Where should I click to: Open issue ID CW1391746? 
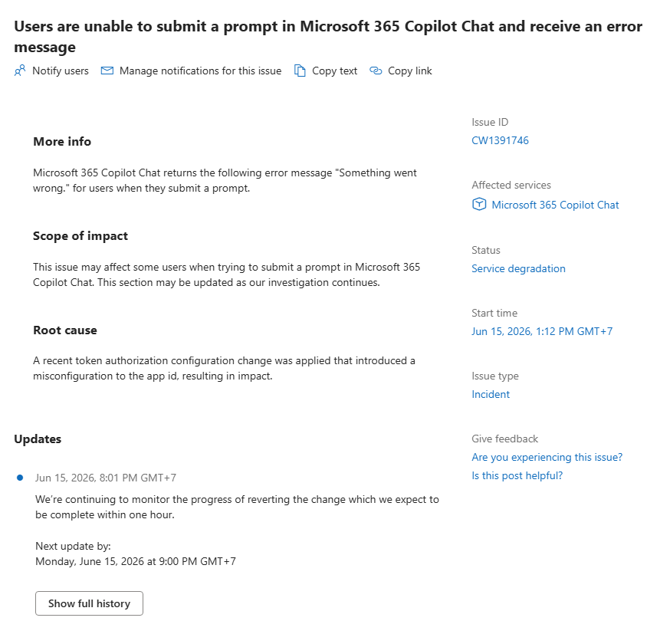click(x=500, y=140)
